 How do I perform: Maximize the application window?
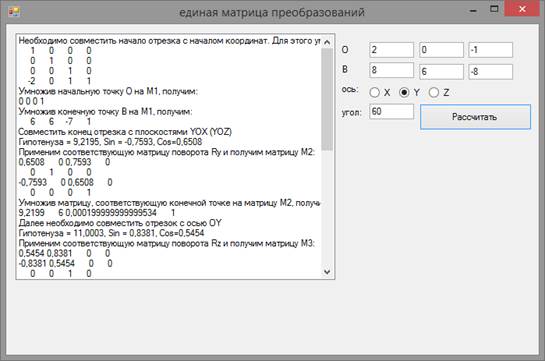pos(494,9)
